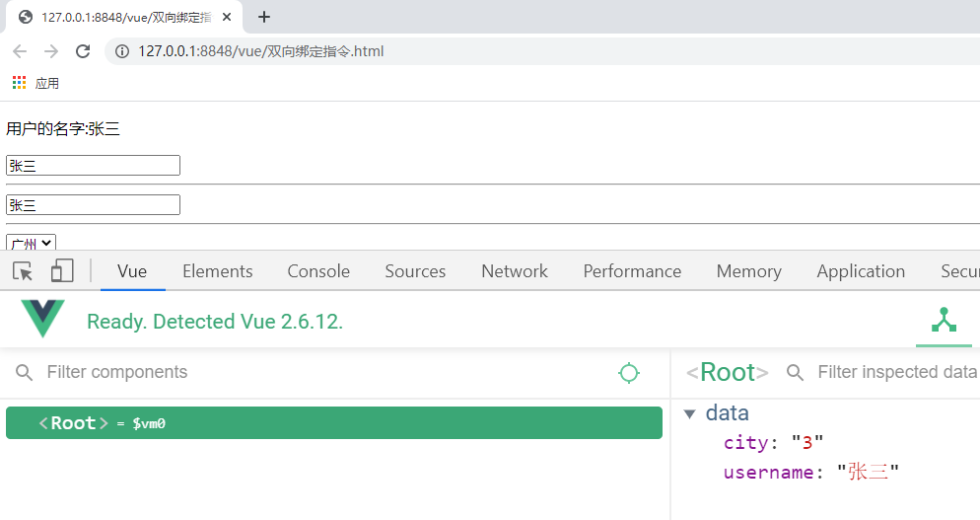Image resolution: width=980 pixels, height=520 pixels.
Task: Open a new browser tab
Action: (264, 17)
